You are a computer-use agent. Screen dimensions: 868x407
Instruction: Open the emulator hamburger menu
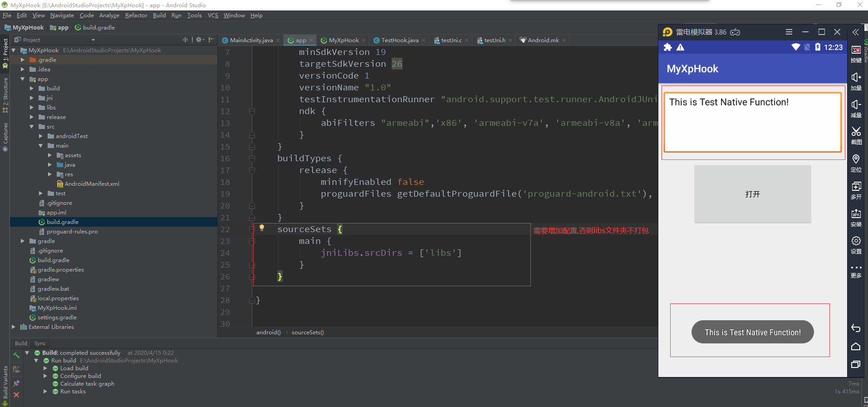(x=789, y=32)
